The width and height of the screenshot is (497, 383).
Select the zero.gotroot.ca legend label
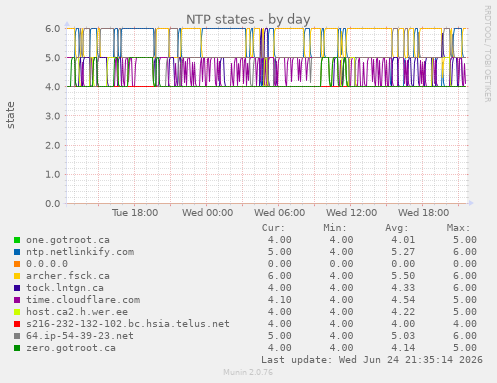click(71, 348)
